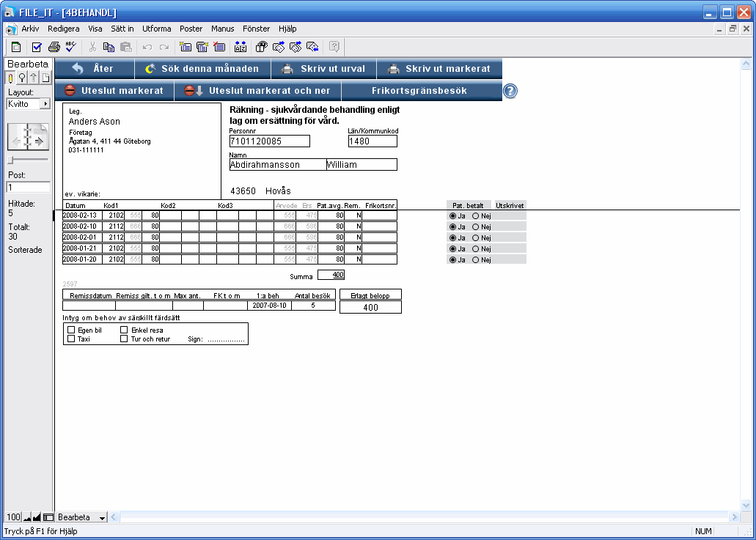Click the Län/Kommunkod field 1480
This screenshot has height=540, width=756.
pos(373,141)
